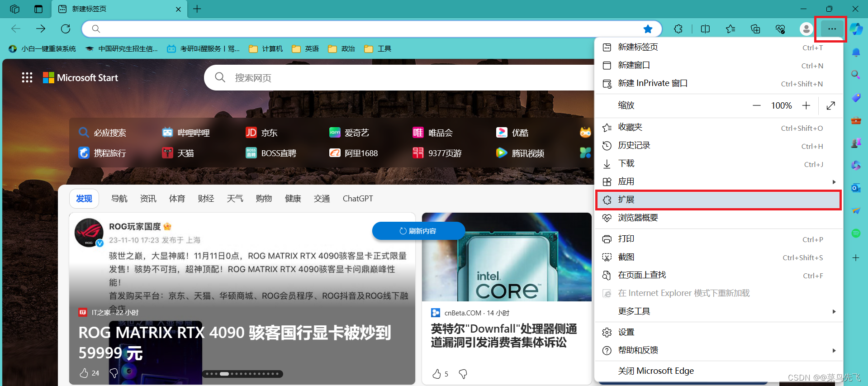Open 浏览器概要 menu item

point(719,218)
